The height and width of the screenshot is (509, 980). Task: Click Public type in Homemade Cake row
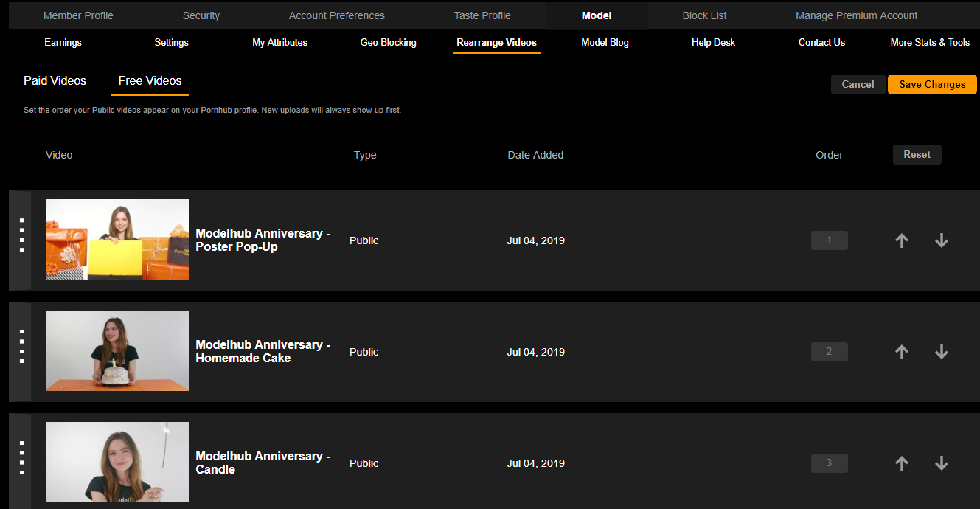point(364,352)
